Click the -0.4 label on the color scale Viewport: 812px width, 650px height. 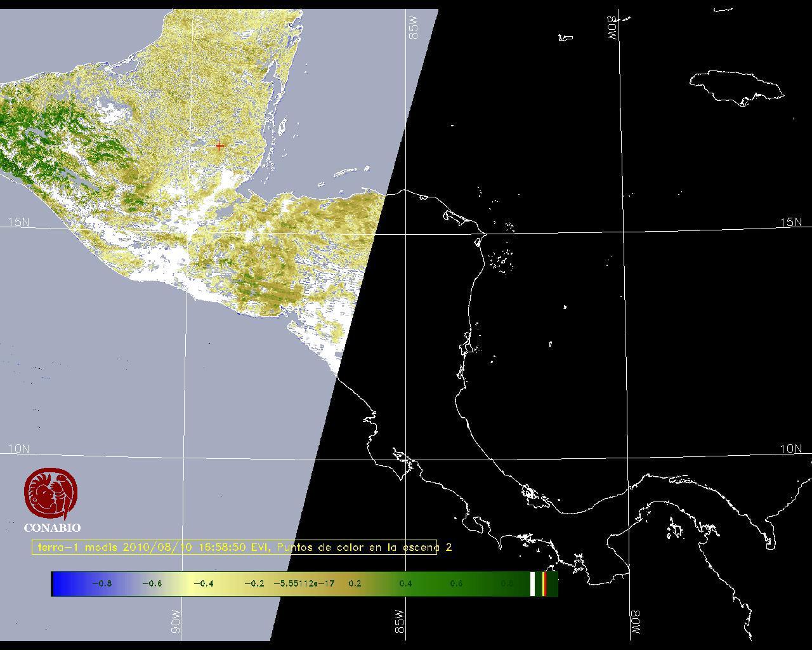[203, 583]
